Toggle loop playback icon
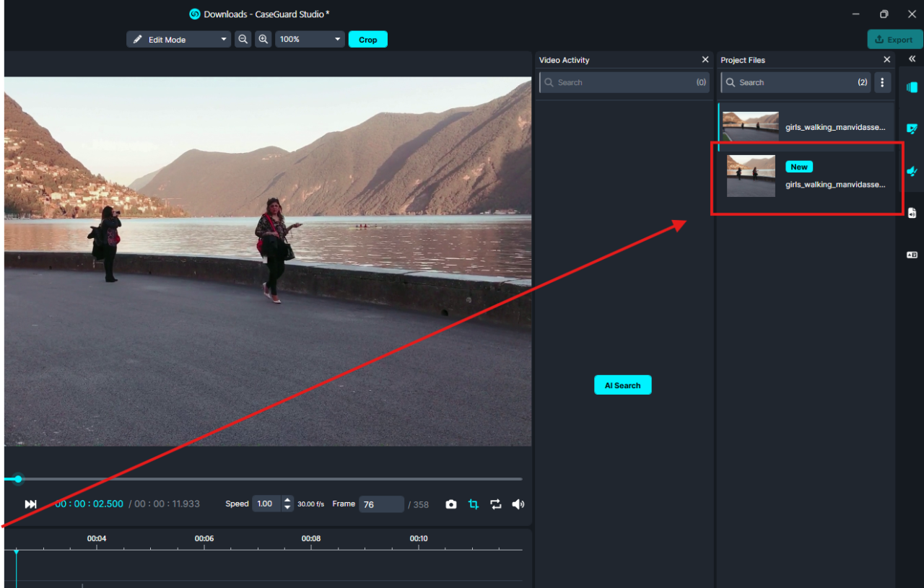The image size is (924, 588). coord(496,504)
